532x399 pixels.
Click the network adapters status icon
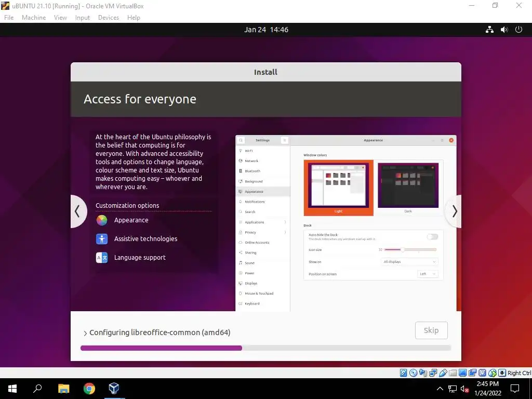click(x=433, y=373)
